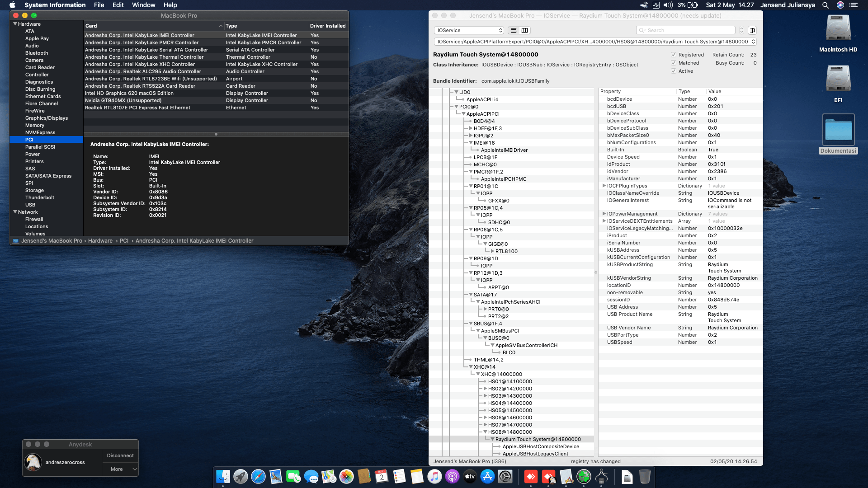The height and width of the screenshot is (488, 868).
Task: Click Disconnect in the Anydesk window
Action: click(x=120, y=455)
